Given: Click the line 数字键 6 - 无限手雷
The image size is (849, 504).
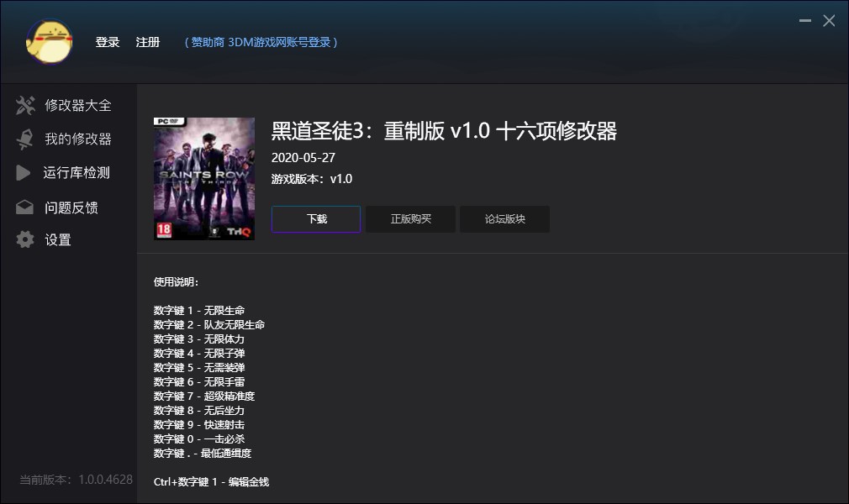Looking at the screenshot, I should click(199, 382).
